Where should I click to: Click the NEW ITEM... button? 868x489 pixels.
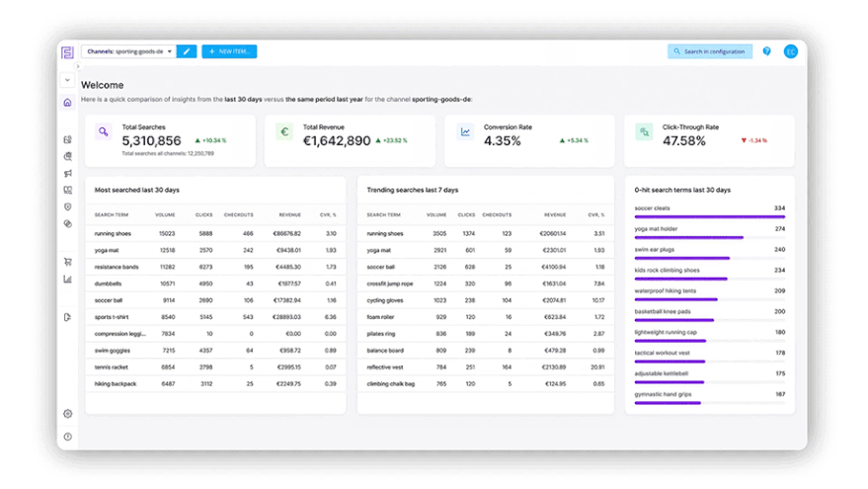[229, 51]
